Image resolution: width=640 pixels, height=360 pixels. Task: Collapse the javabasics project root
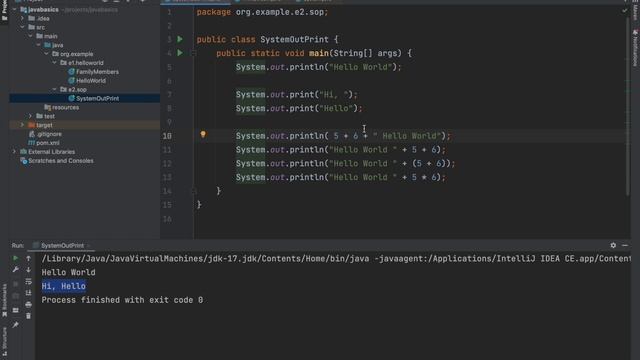pyautogui.click(x=15, y=9)
